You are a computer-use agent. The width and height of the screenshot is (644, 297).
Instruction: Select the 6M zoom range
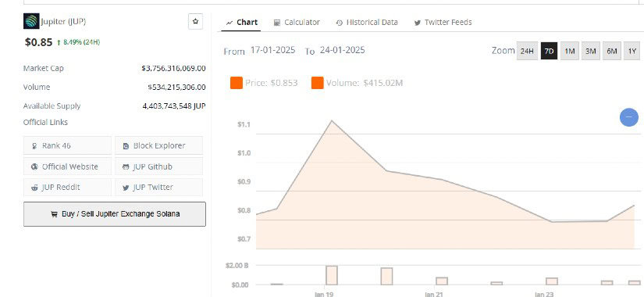[612, 51]
